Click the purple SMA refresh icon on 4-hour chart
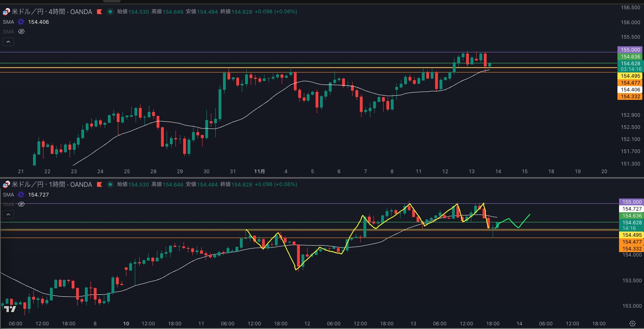The height and width of the screenshot is (329, 644). point(21,22)
